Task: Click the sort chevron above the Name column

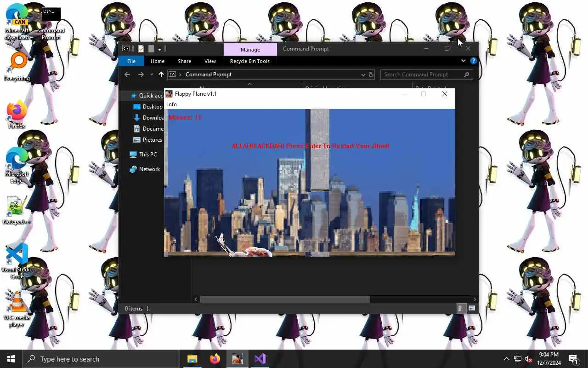Action: [x=249, y=84]
